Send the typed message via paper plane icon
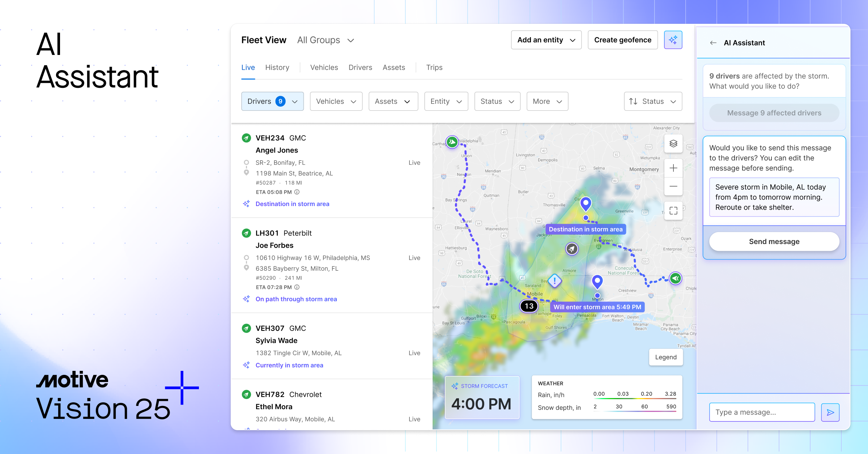The image size is (868, 454). (x=830, y=412)
